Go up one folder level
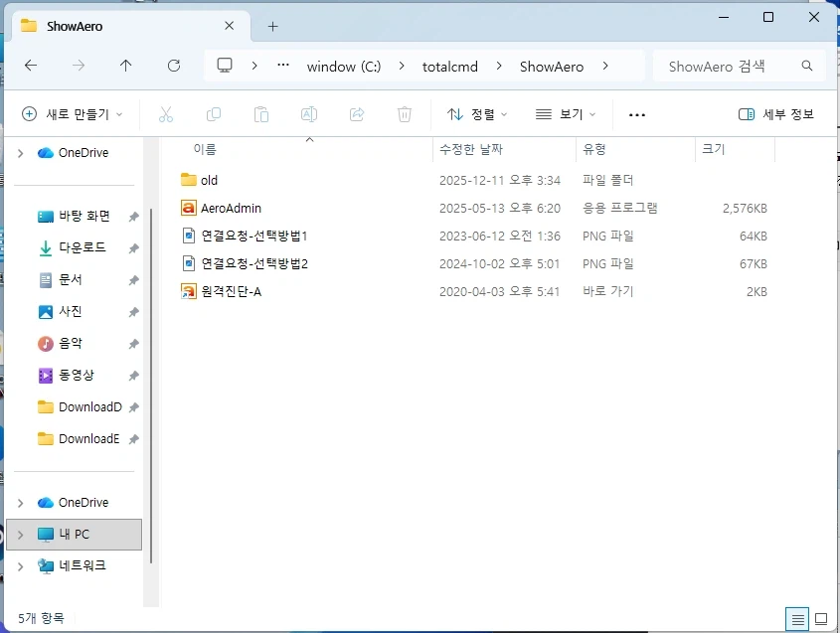 (x=125, y=66)
